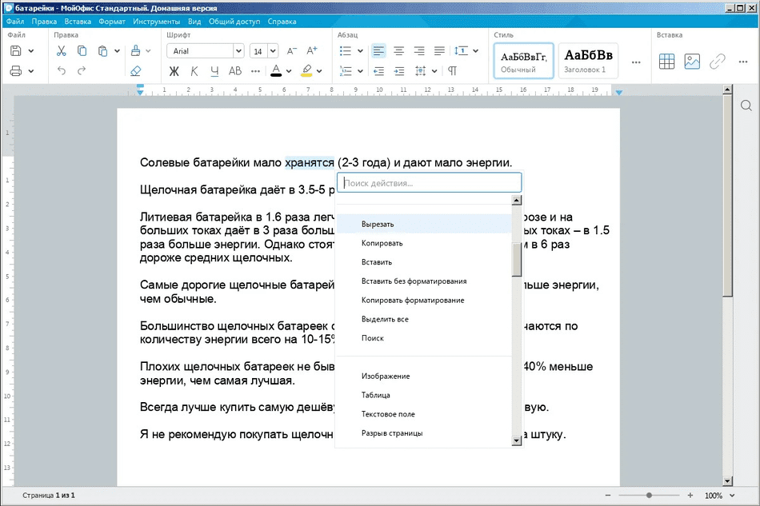The height and width of the screenshot is (506, 760).
Task: Toggle underline Ч formatting
Action: [215, 71]
